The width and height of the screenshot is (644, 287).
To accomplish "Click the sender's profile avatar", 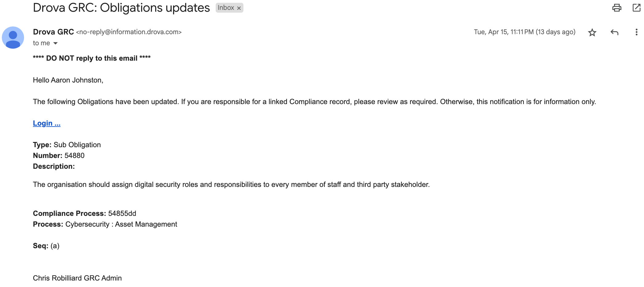I will (13, 38).
